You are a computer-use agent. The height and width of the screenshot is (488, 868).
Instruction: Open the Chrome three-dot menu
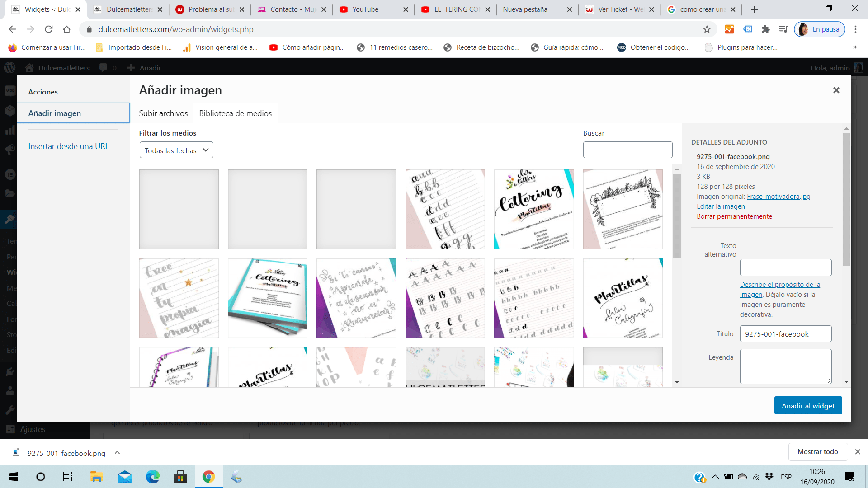[855, 29]
